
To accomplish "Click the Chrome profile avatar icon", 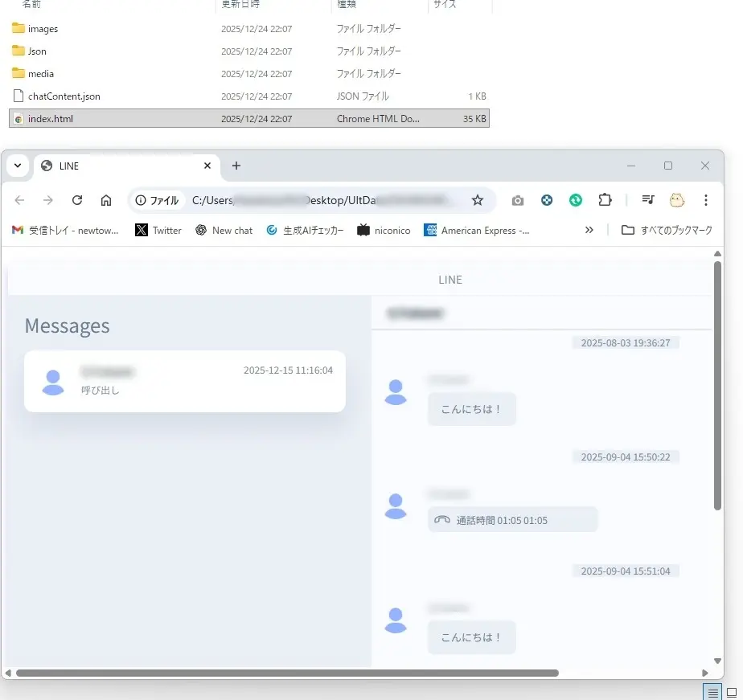I will [x=677, y=200].
